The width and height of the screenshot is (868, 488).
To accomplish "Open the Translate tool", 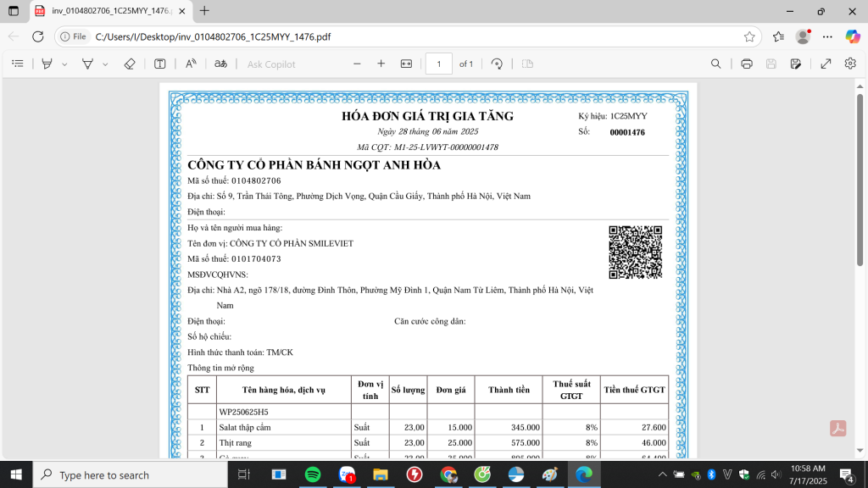I will 221,64.
